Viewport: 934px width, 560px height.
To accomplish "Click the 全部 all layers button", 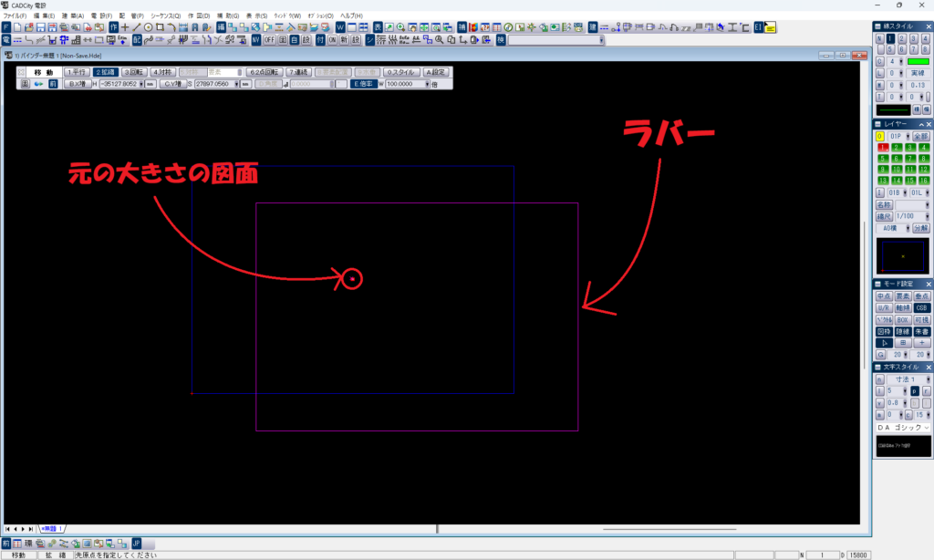I will coord(920,137).
